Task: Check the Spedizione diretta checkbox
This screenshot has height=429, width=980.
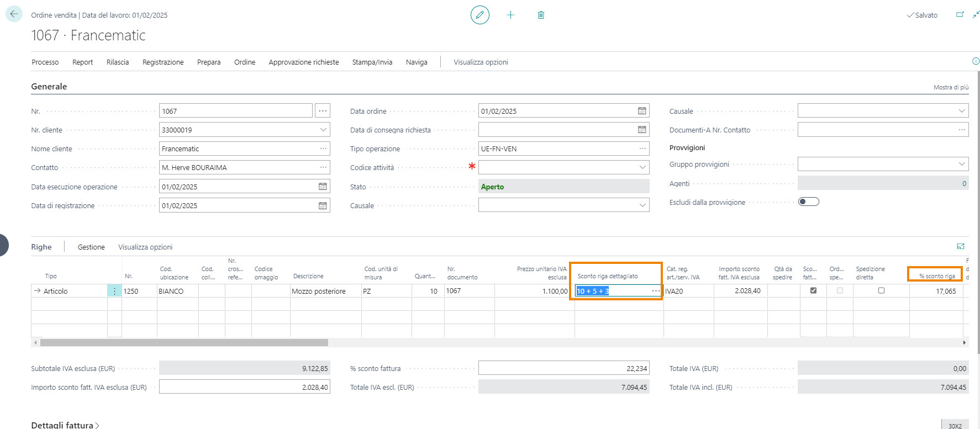Action: [x=881, y=290]
